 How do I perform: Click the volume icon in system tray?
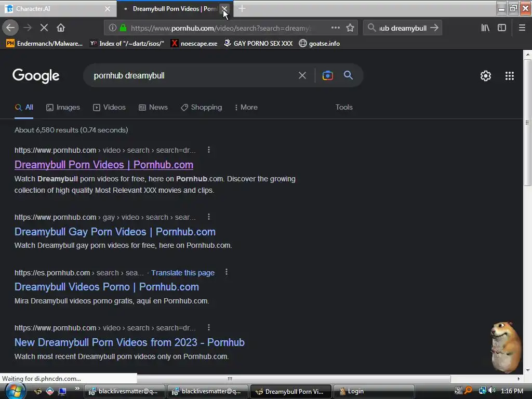tap(492, 391)
